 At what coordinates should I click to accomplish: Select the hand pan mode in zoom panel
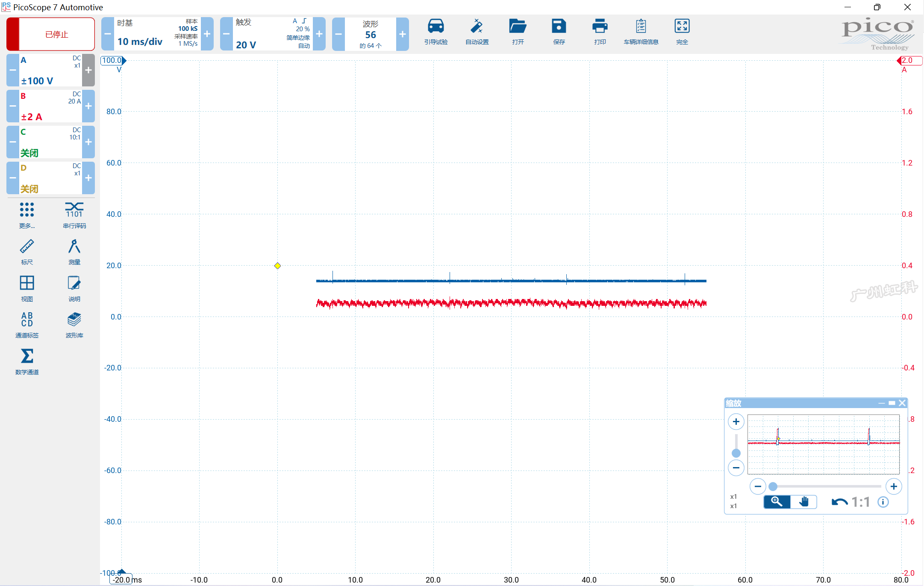click(803, 502)
